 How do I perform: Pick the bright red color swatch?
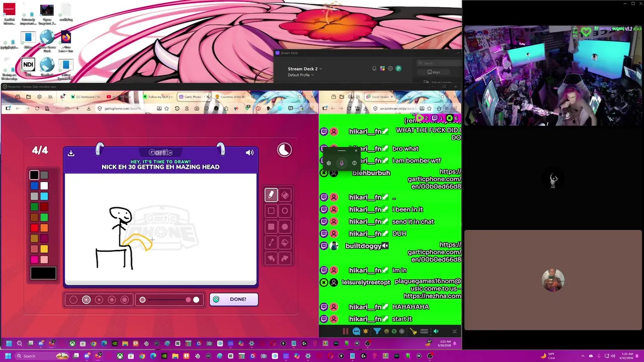coord(34,228)
